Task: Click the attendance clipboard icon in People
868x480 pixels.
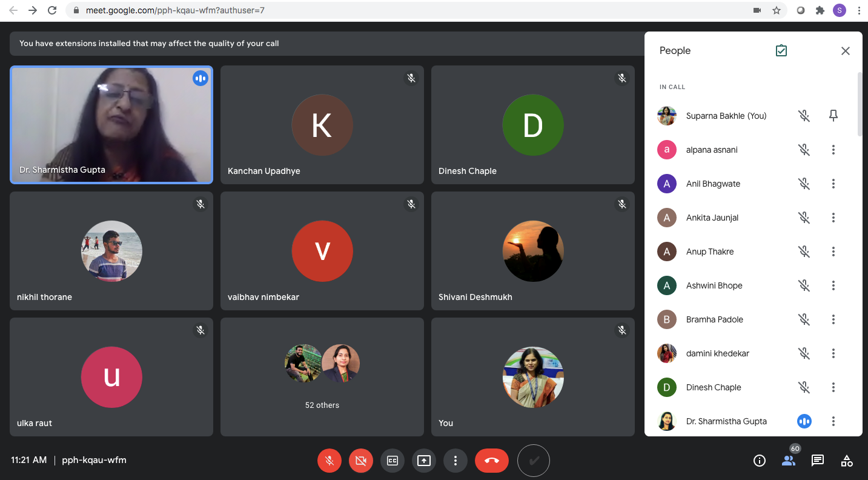Action: (781, 51)
